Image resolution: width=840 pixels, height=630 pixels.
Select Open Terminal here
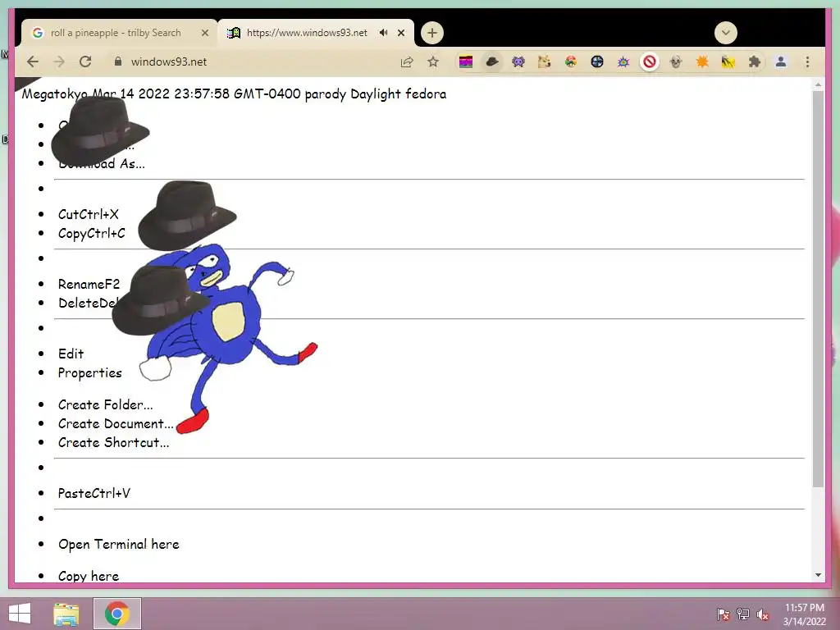[x=119, y=545]
